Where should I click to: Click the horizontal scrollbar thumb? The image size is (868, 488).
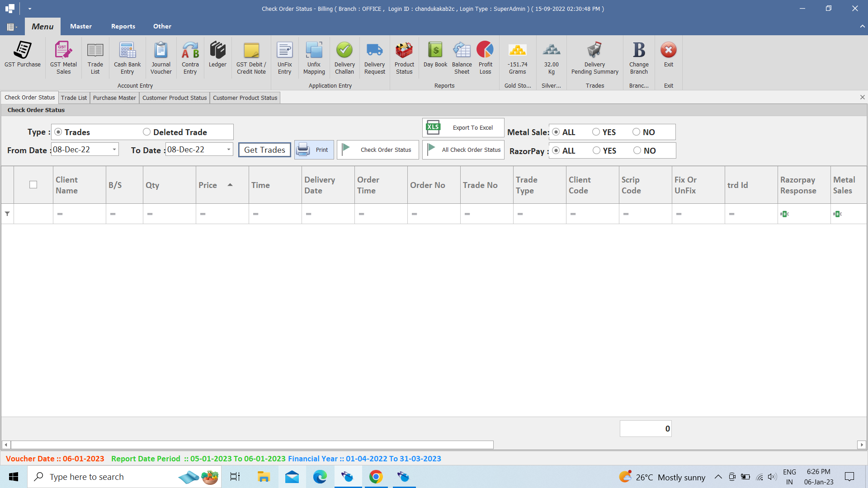click(x=252, y=445)
